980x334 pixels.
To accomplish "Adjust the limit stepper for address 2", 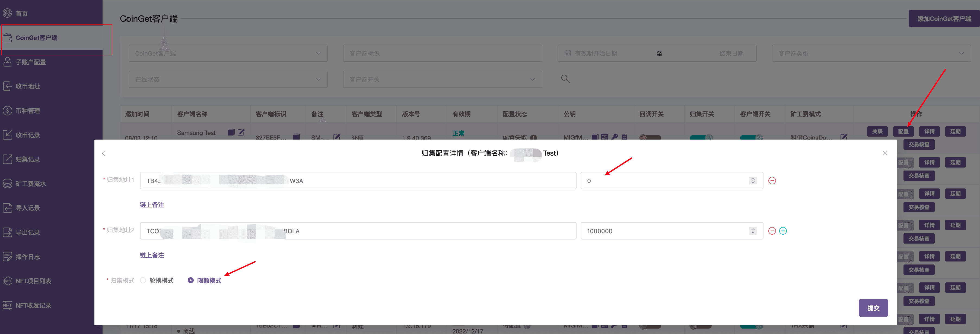I will point(753,231).
